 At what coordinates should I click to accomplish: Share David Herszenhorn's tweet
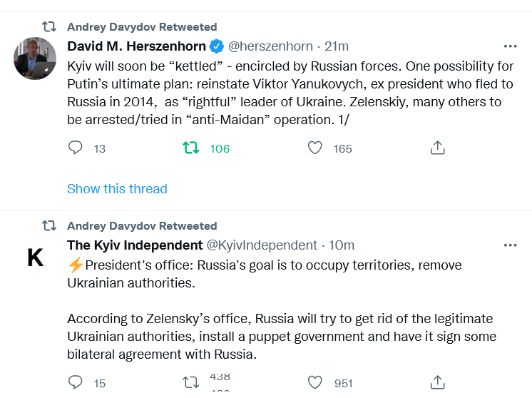tap(438, 148)
